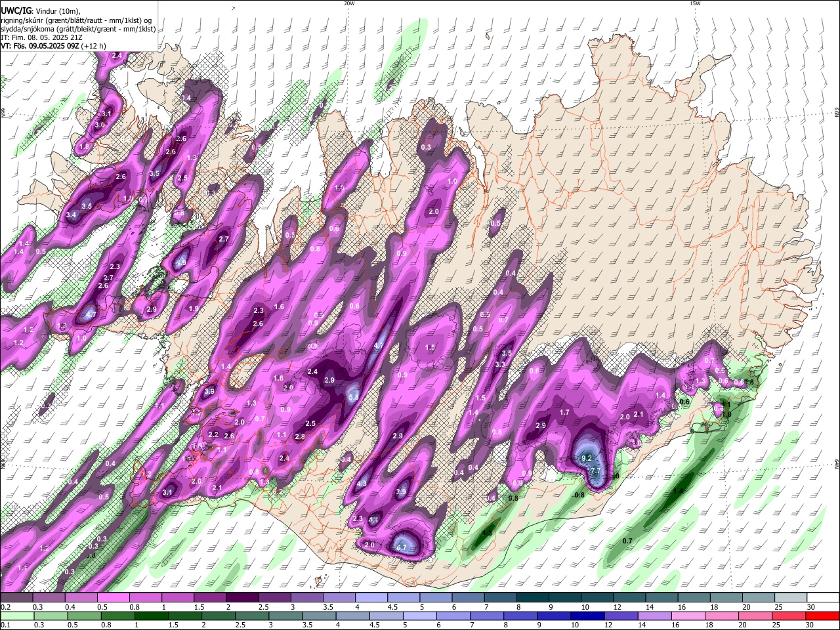Viewport: 840px width, 630px height.
Task: Select the 6.7 value on the south coast
Action: pos(402,547)
